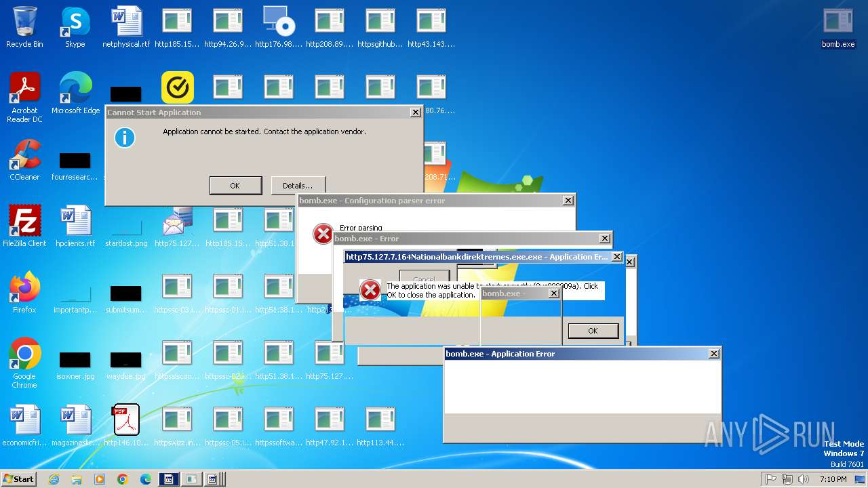Close the bomb.exe - Error dialog

pyautogui.click(x=604, y=238)
